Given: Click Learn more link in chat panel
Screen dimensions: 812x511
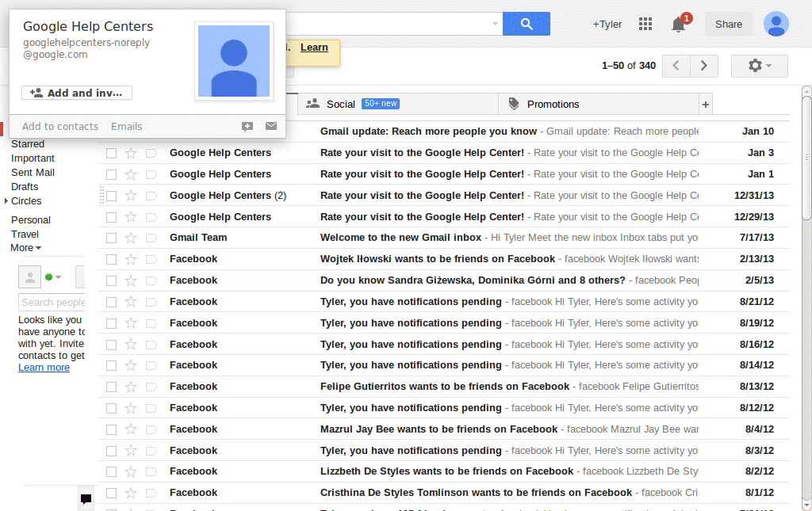Looking at the screenshot, I should (44, 368).
